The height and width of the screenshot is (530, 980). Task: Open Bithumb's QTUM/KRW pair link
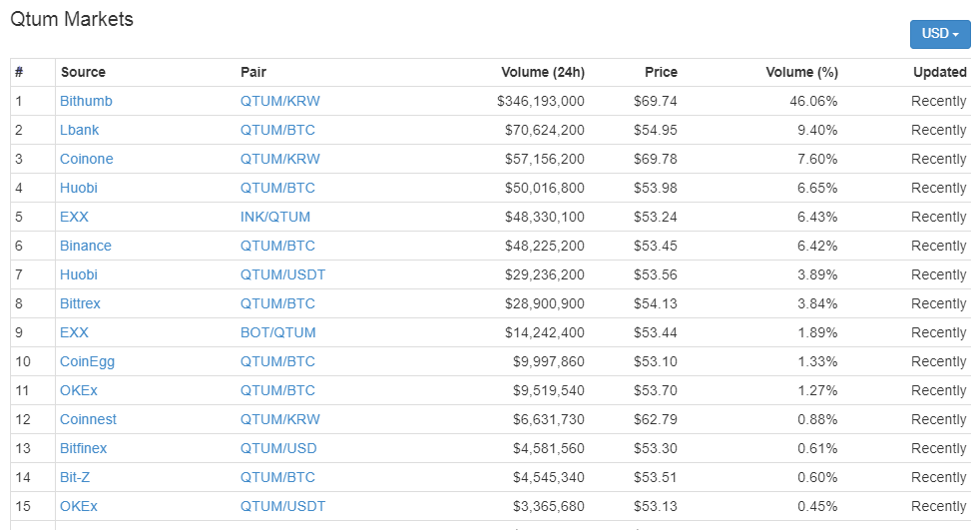280,101
